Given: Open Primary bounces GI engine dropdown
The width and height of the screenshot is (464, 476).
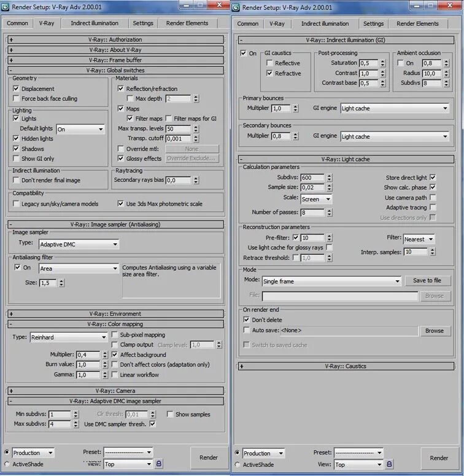Looking at the screenshot, I should pyautogui.click(x=395, y=108).
